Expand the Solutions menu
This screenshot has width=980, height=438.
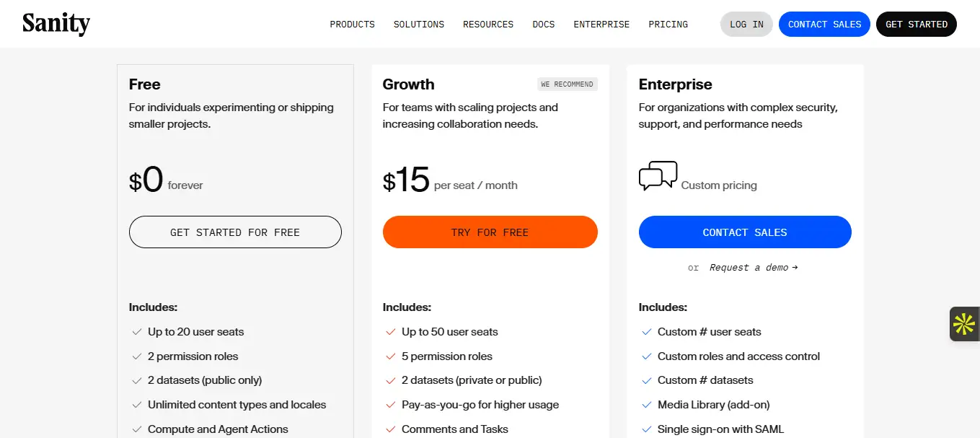(418, 25)
